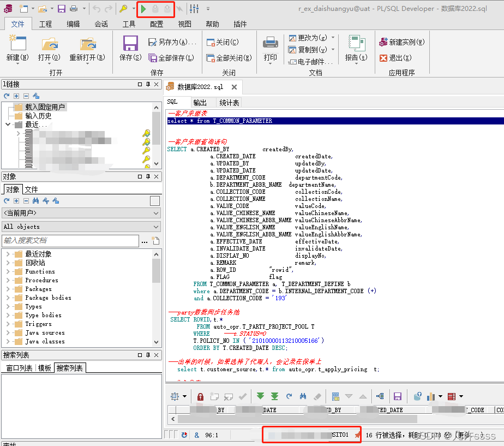Open the 工具 menu
This screenshot has width=504, height=446.
coord(129,23)
